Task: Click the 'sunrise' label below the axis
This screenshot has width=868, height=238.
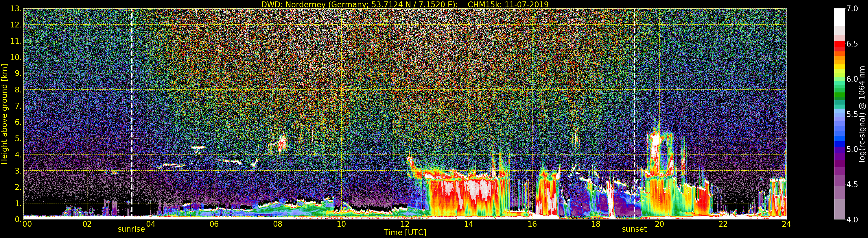Action: coord(131,229)
